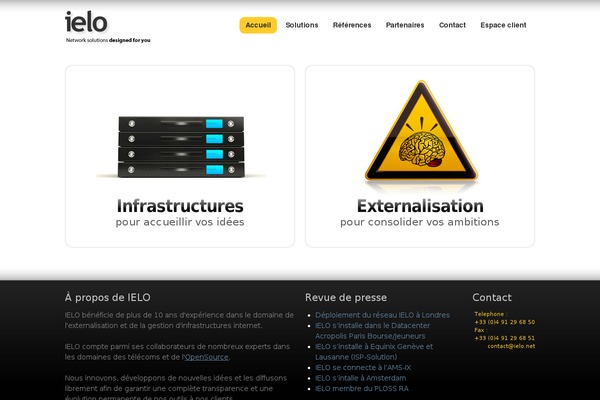Open the Infrastructures heading
This screenshot has height=400, width=600.
(180, 206)
